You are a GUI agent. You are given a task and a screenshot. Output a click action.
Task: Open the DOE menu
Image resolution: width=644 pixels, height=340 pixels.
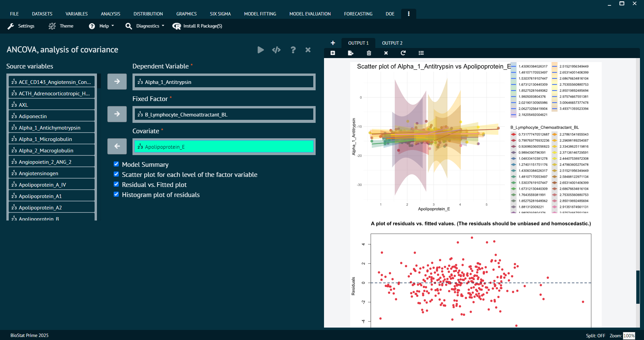pos(390,14)
